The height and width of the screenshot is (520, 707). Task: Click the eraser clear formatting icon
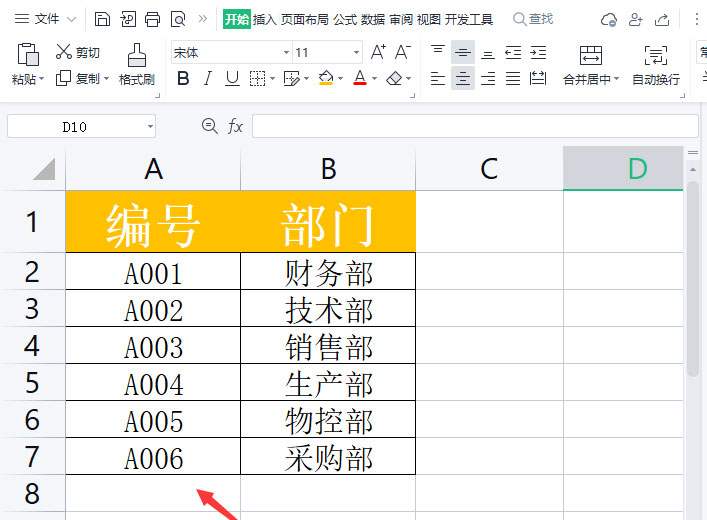(x=395, y=78)
